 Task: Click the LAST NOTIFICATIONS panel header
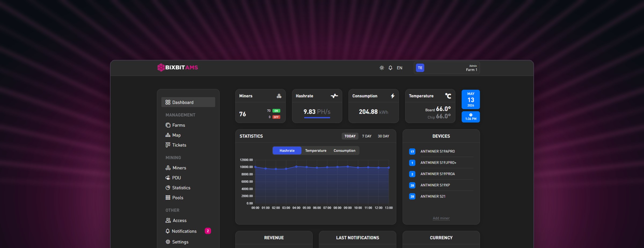357,238
